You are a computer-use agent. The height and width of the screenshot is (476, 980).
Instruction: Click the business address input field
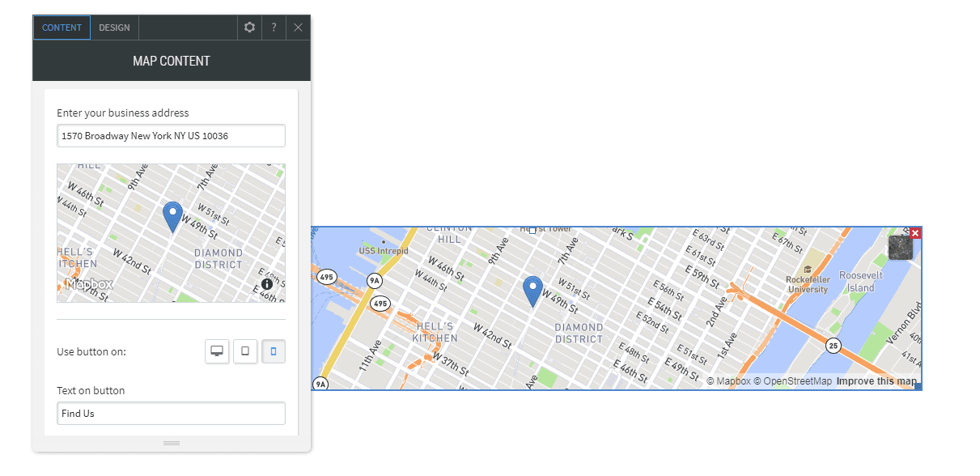(x=171, y=135)
